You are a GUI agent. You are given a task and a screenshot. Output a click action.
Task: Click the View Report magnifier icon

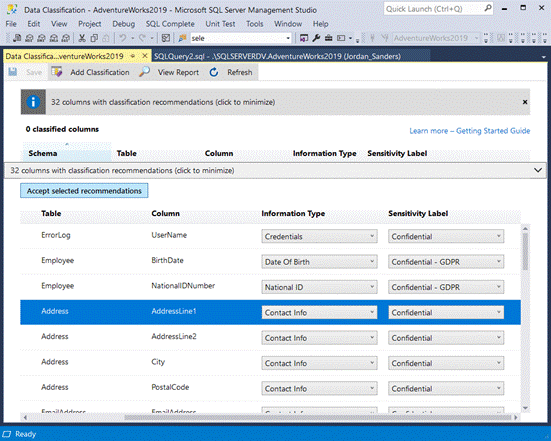click(144, 72)
